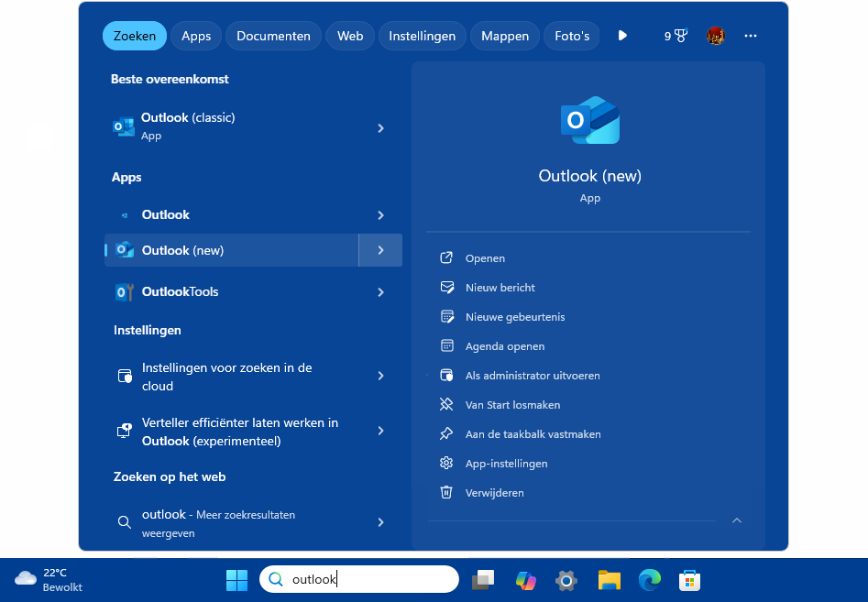Click the Openen launch icon
868x602 pixels.
pyautogui.click(x=446, y=257)
